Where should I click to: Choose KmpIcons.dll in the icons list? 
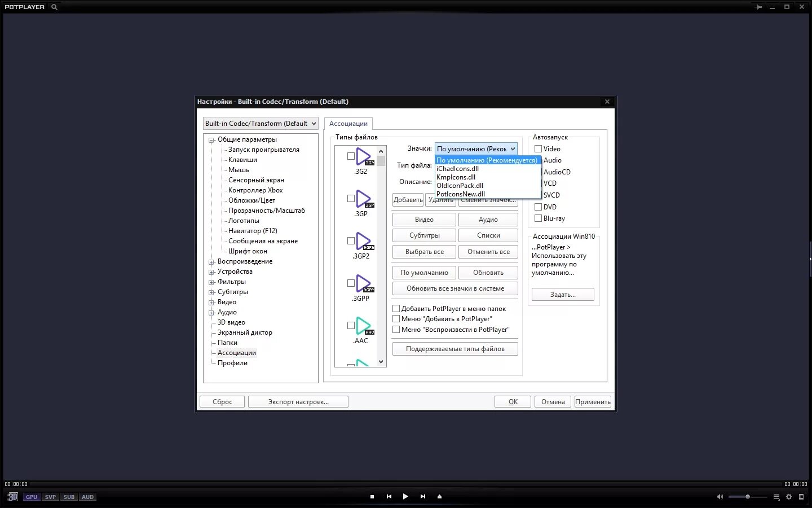pos(488,177)
